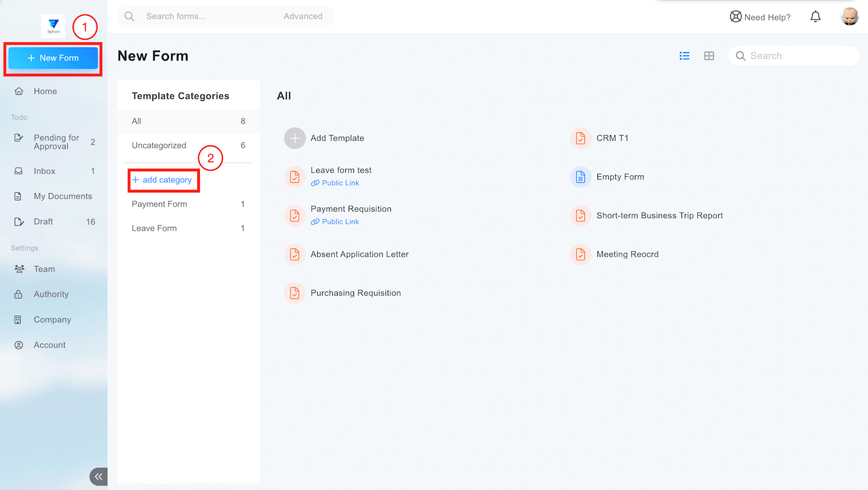Go to Authority settings
Screen dimensions: 868x490
pyautogui.click(x=51, y=294)
